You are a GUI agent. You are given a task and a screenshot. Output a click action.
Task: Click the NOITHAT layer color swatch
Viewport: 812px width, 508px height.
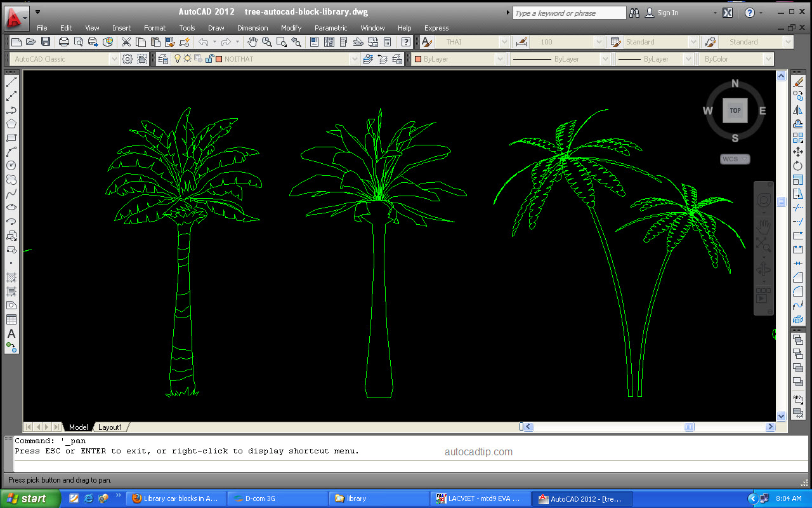click(219, 59)
